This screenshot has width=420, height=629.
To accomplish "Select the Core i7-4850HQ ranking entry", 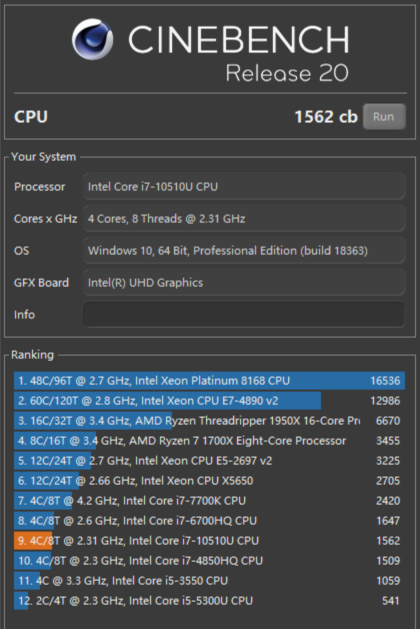I will [209, 561].
